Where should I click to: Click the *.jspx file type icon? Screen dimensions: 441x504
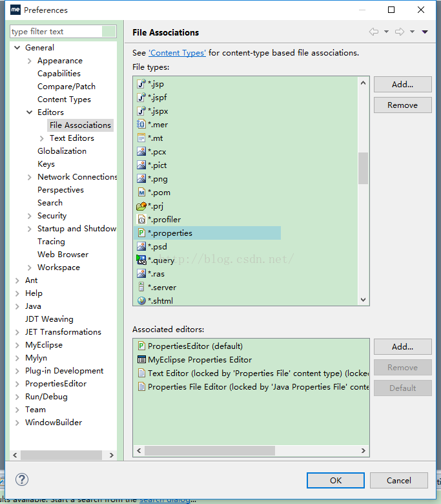pyautogui.click(x=141, y=111)
